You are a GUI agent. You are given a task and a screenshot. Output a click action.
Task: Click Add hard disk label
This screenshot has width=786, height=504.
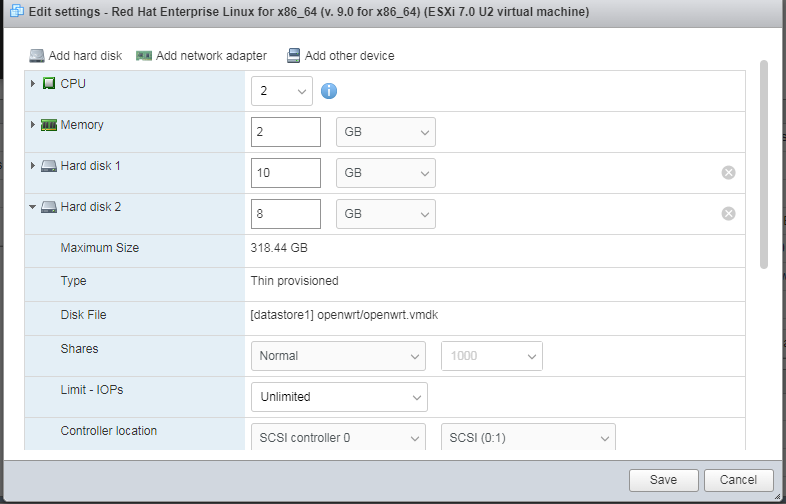point(85,56)
